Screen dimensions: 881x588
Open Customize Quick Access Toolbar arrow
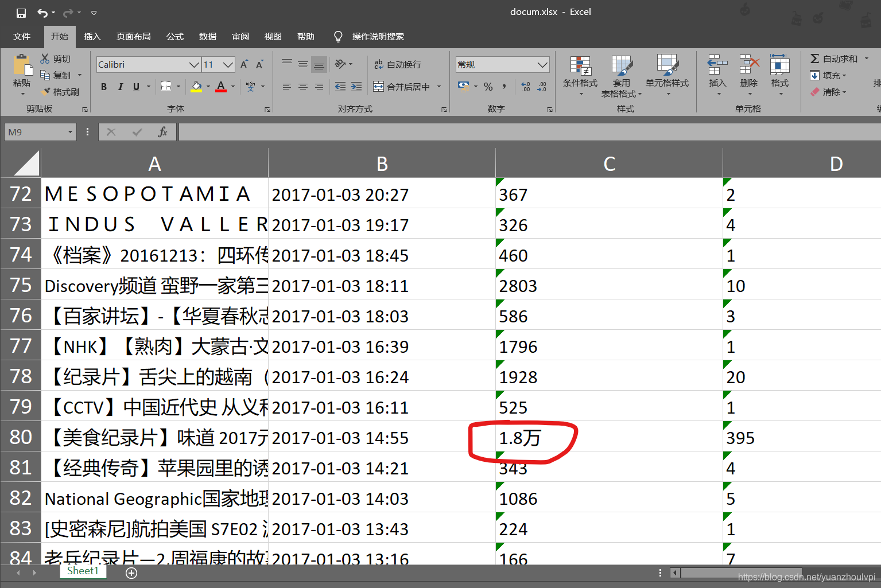point(94,13)
